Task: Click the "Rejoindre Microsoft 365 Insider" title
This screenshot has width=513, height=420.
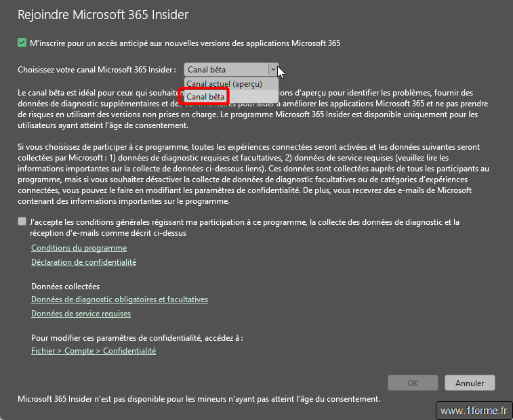Action: [x=103, y=15]
